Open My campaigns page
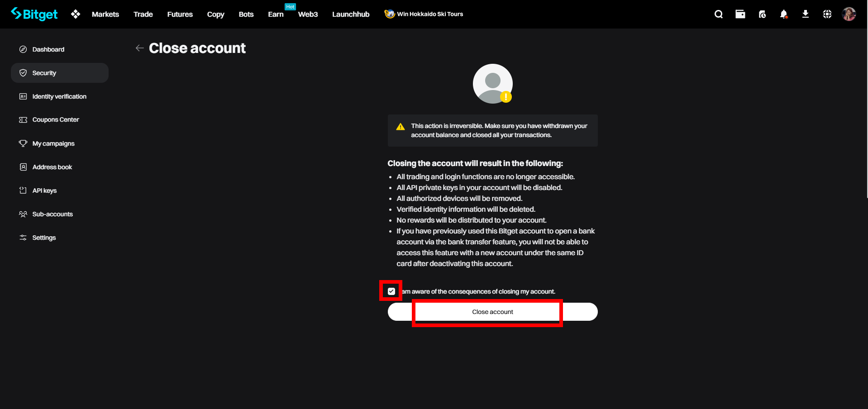Image resolution: width=868 pixels, height=409 pixels. point(60,143)
